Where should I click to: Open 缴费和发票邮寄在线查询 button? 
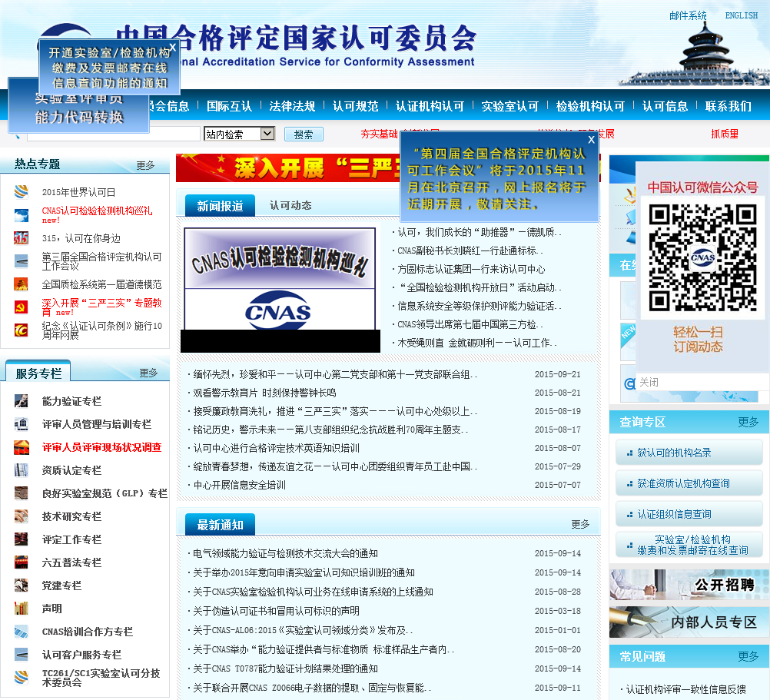(x=689, y=545)
